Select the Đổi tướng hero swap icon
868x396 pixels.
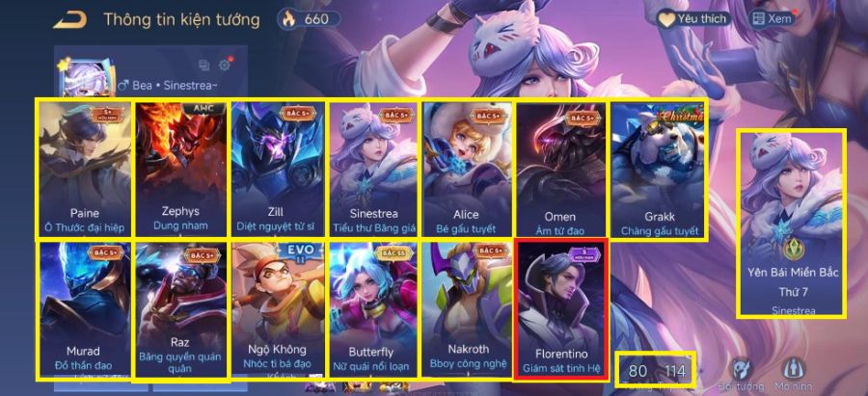pyautogui.click(x=742, y=375)
